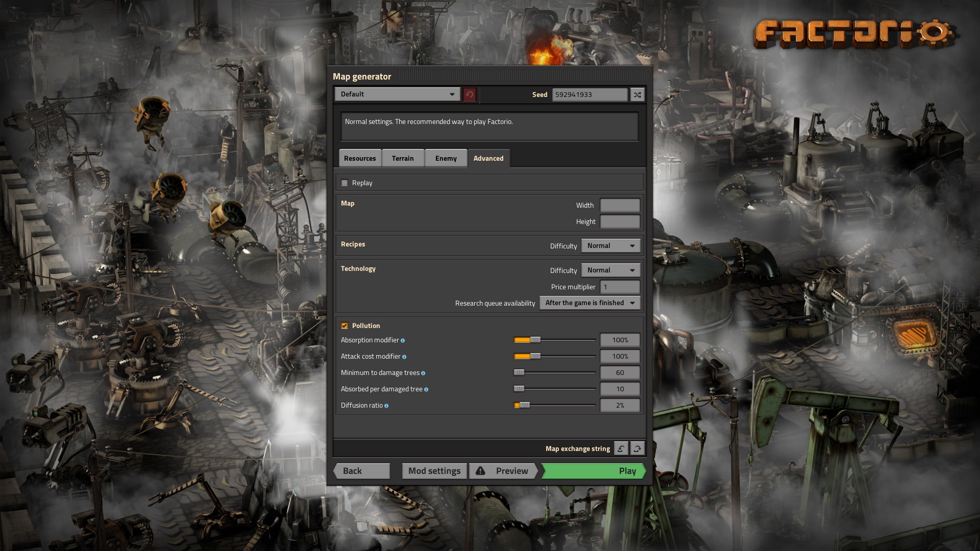Open Mod settings
This screenshot has width=980, height=551.
[434, 471]
